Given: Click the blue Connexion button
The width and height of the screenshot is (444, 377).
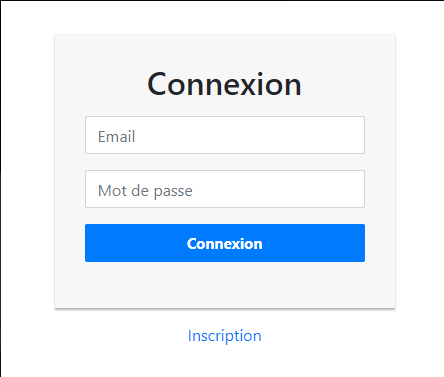Looking at the screenshot, I should coord(225,243).
